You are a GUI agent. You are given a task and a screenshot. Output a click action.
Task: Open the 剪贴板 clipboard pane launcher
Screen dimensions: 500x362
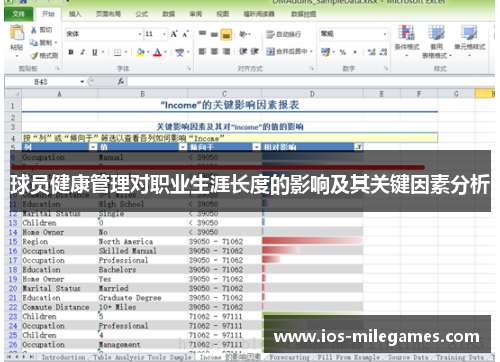[x=57, y=68]
